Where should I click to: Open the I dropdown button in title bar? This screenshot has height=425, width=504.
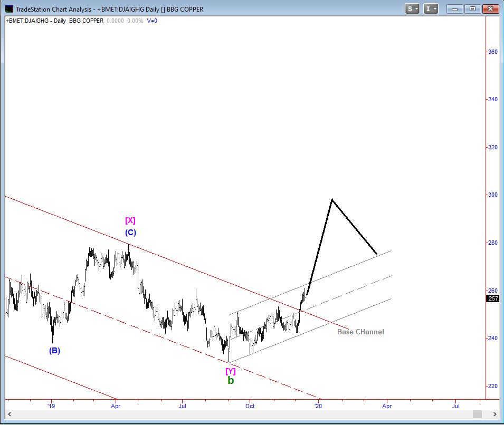pos(431,9)
